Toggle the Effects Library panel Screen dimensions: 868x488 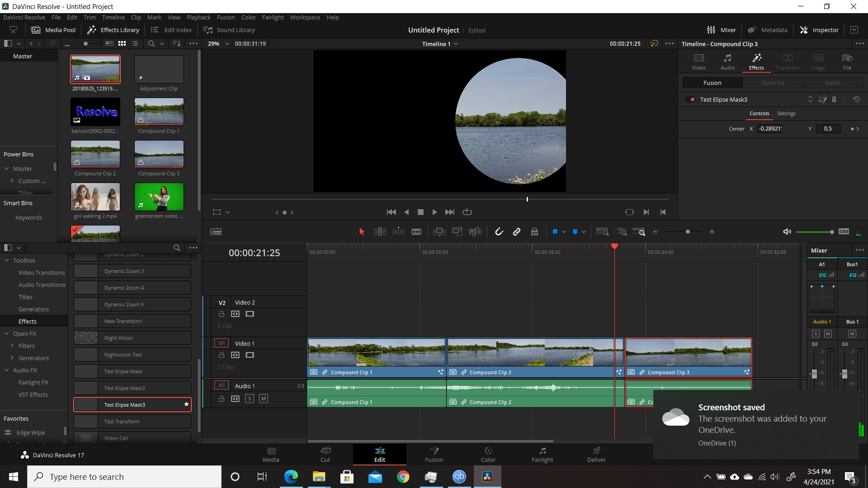tap(113, 30)
